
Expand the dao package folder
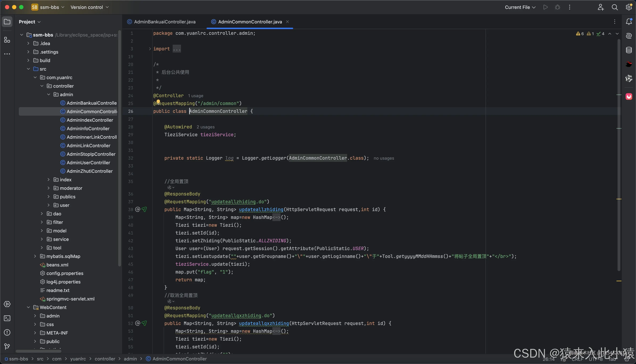(x=42, y=214)
